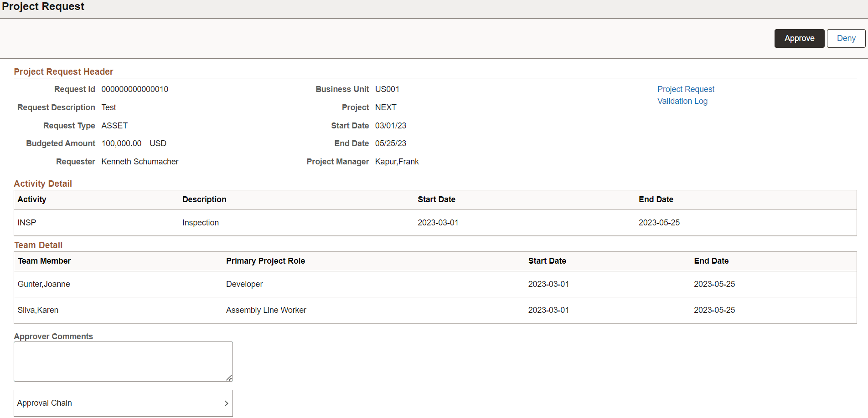The height and width of the screenshot is (418, 868).
Task: Click the Budgeted Amount 100,000.00 value
Action: 121,143
